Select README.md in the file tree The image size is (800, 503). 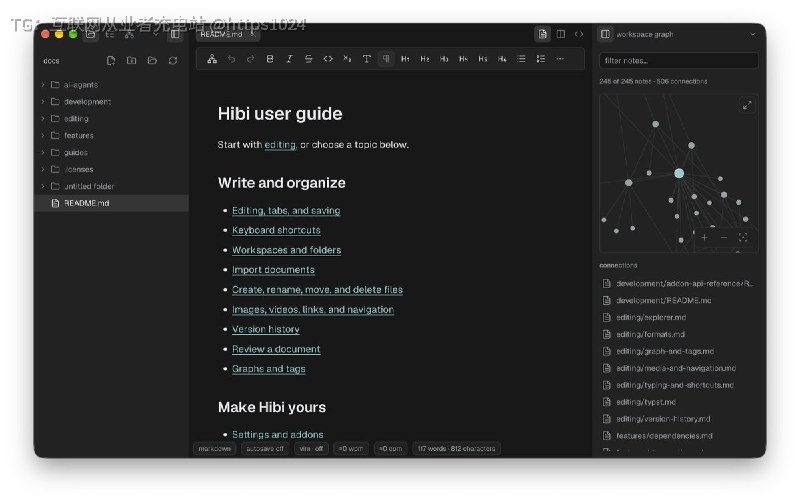pyautogui.click(x=111, y=203)
